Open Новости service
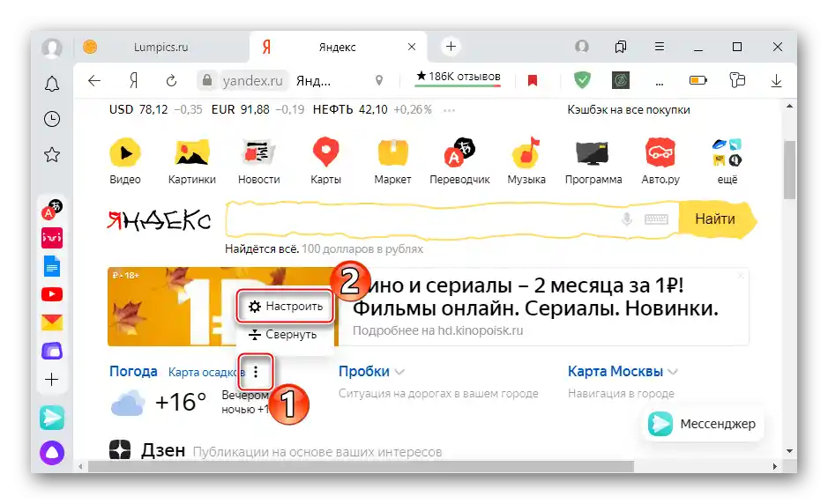Screen dimensions: 828x504 [258, 161]
